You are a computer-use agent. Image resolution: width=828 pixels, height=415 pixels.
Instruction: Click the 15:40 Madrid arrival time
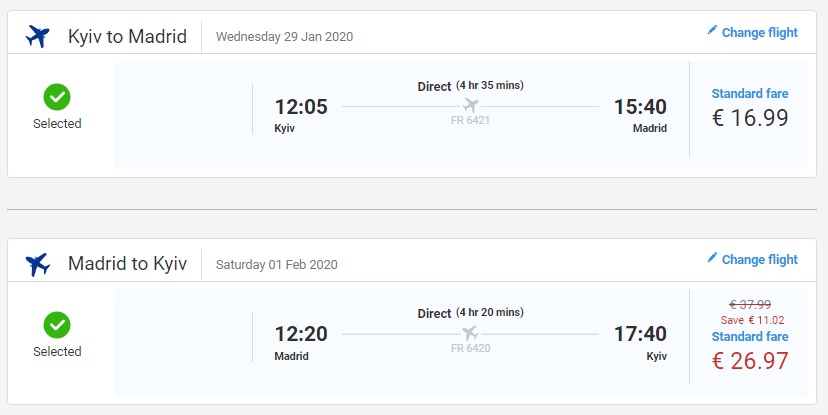click(x=640, y=106)
